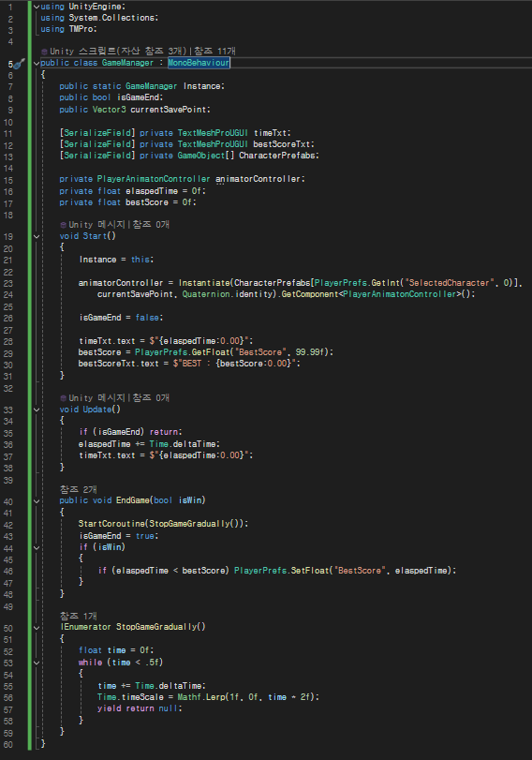Click the 'Start' method name
Screen dimensions: 532x760
95,236
